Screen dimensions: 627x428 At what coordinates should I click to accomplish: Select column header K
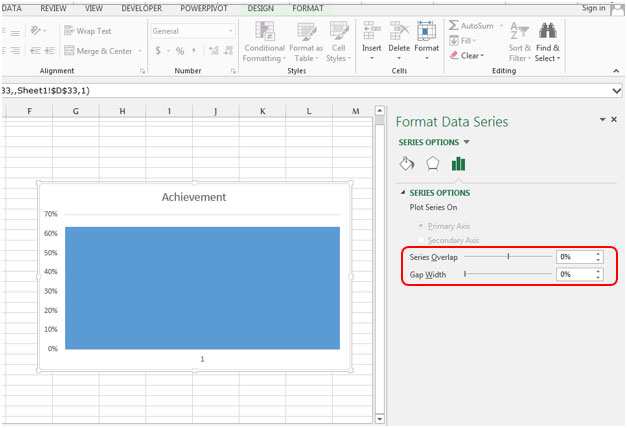click(262, 111)
